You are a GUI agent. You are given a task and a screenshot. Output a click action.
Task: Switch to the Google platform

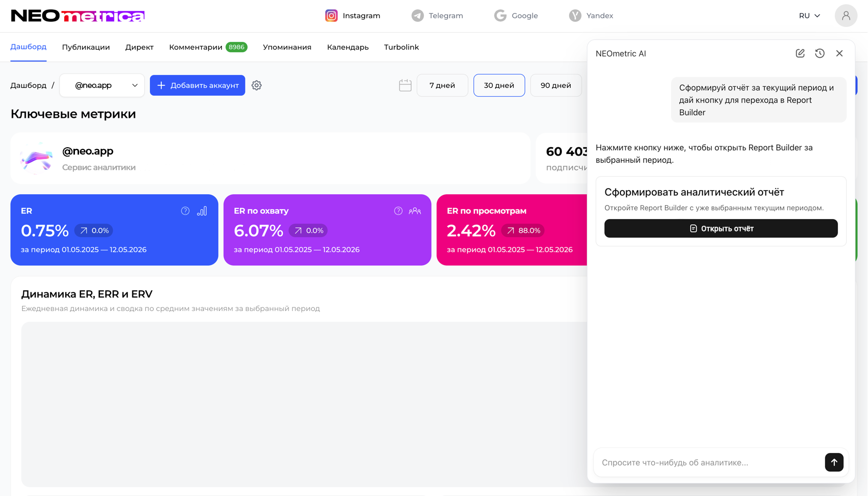[516, 16]
